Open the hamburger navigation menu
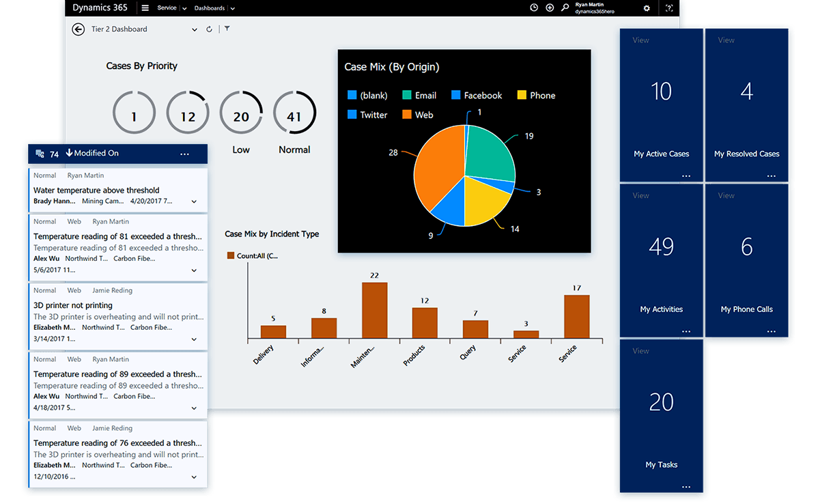Screen dimensions: 818x504 click(145, 8)
